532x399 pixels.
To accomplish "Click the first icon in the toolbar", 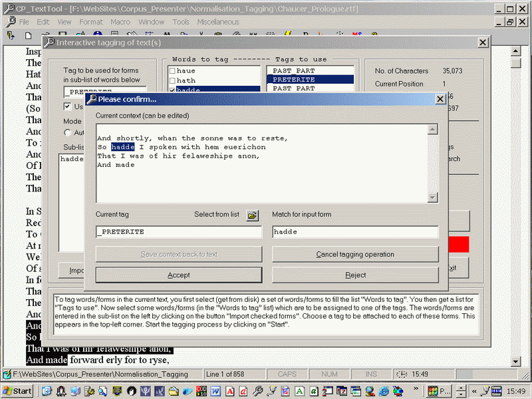I will (11, 36).
